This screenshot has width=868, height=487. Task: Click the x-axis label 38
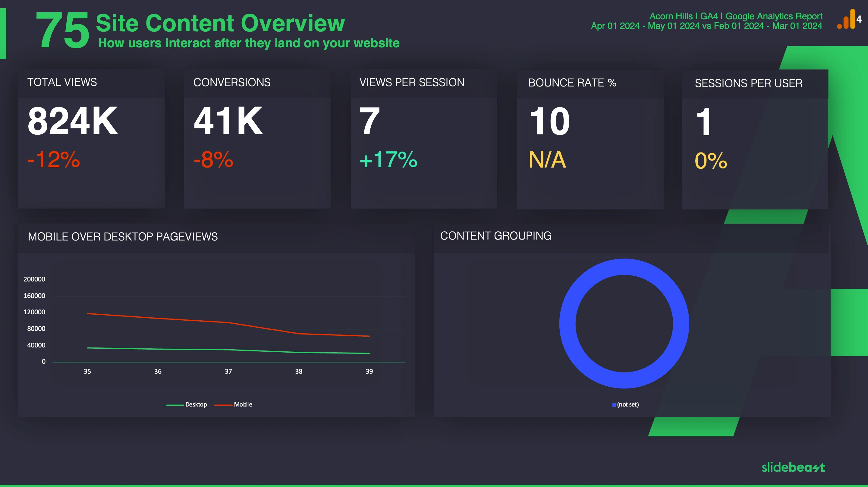299,371
